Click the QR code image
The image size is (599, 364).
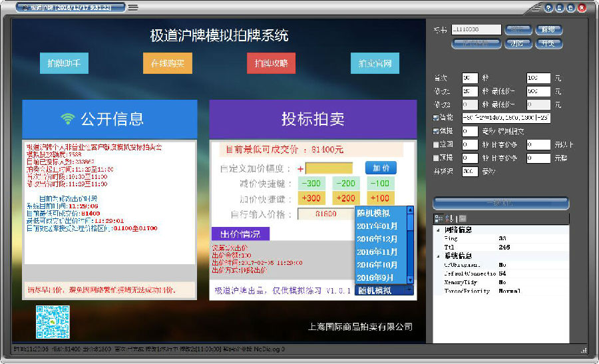coord(53,321)
